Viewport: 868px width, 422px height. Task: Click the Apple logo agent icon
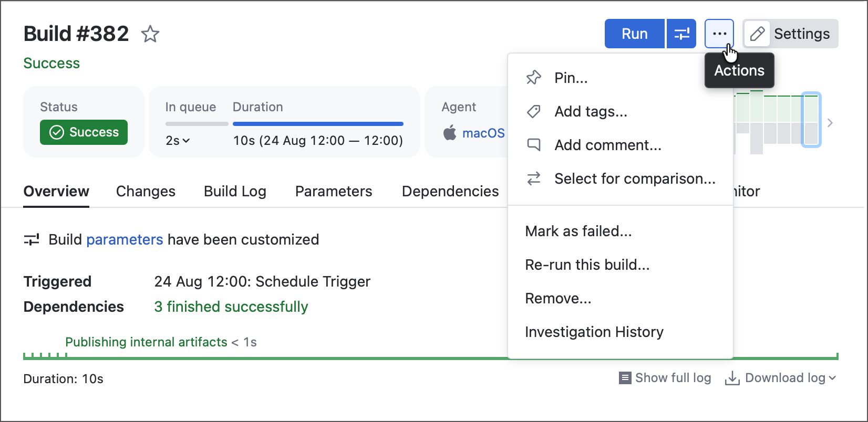coord(450,133)
